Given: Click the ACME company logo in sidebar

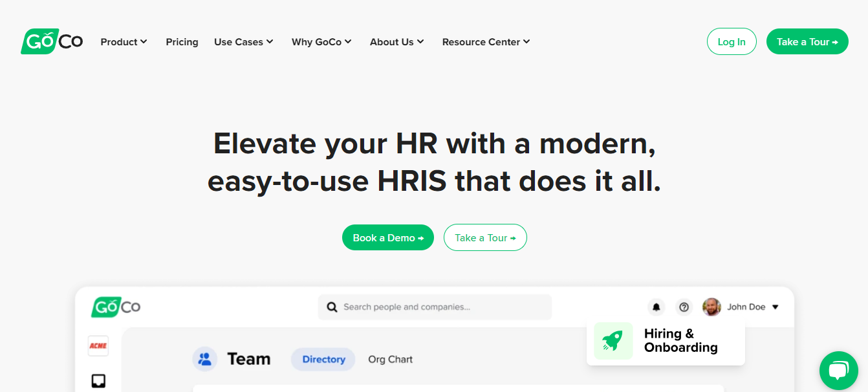Looking at the screenshot, I should 98,346.
